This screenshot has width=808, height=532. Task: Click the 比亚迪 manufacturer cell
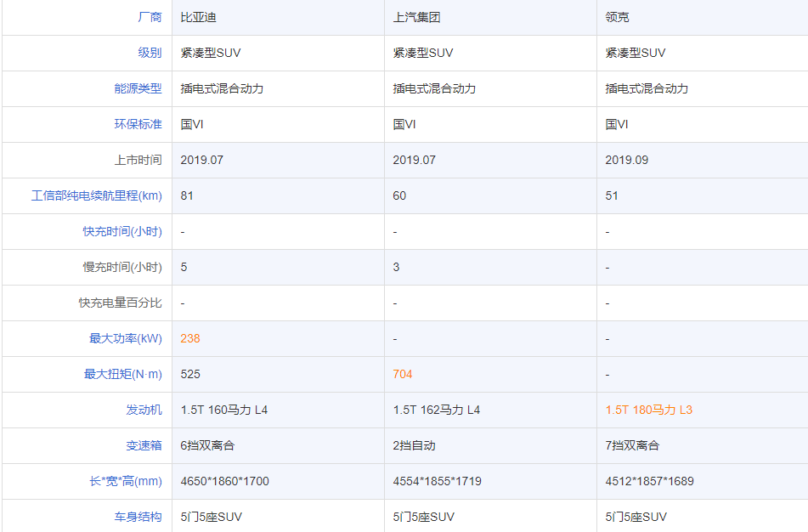point(279,18)
